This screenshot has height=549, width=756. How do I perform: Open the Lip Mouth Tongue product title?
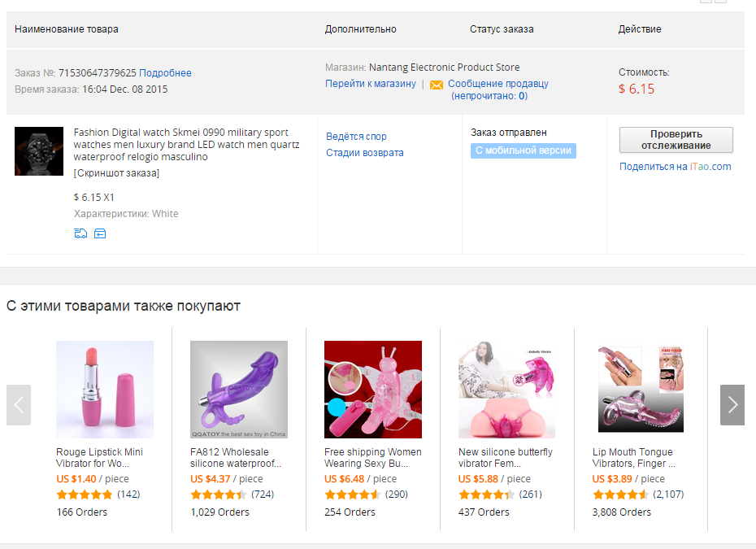[633, 457]
